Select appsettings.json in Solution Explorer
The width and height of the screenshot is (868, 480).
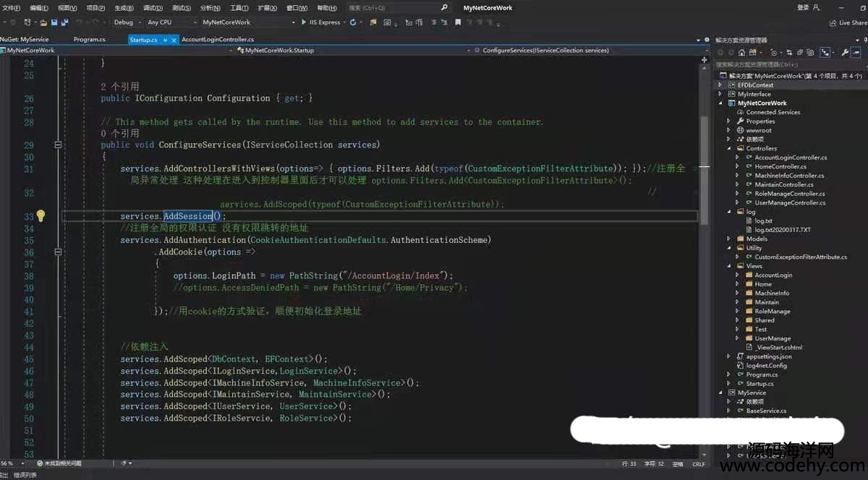click(769, 356)
